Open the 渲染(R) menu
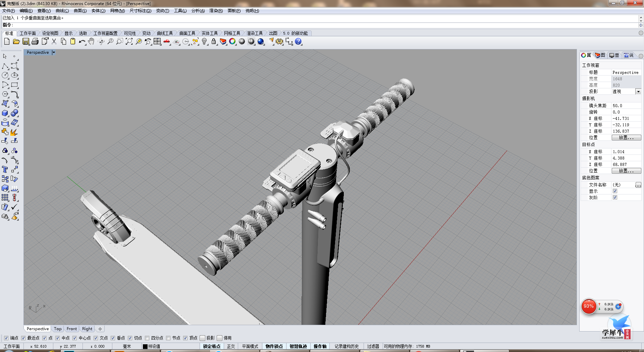The image size is (644, 352). click(216, 11)
